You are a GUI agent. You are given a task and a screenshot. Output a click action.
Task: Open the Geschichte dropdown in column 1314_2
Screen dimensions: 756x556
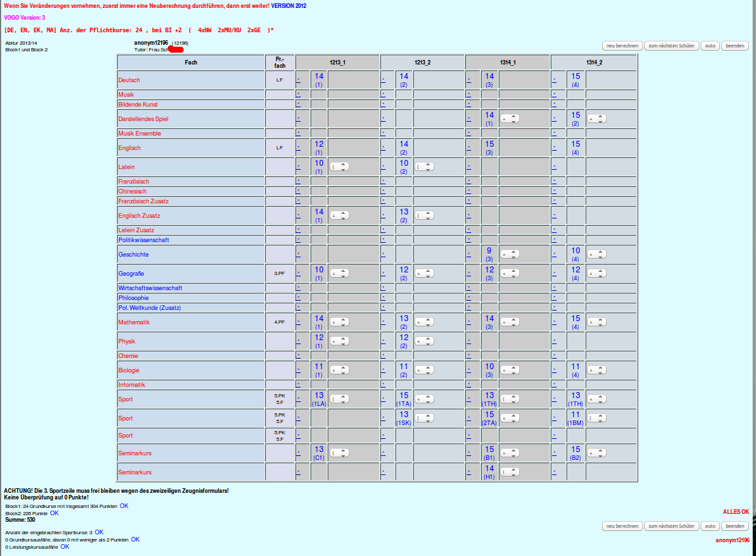596,254
